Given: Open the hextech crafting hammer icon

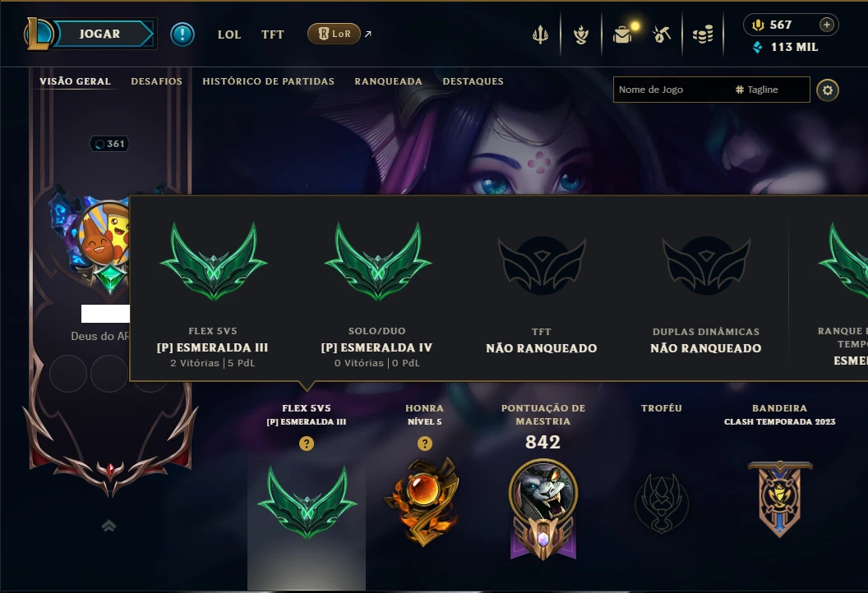Looking at the screenshot, I should [662, 34].
